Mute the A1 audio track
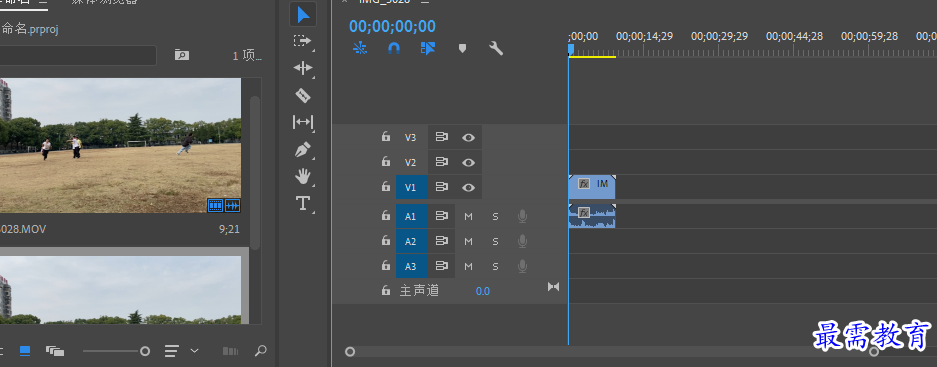 (x=468, y=216)
